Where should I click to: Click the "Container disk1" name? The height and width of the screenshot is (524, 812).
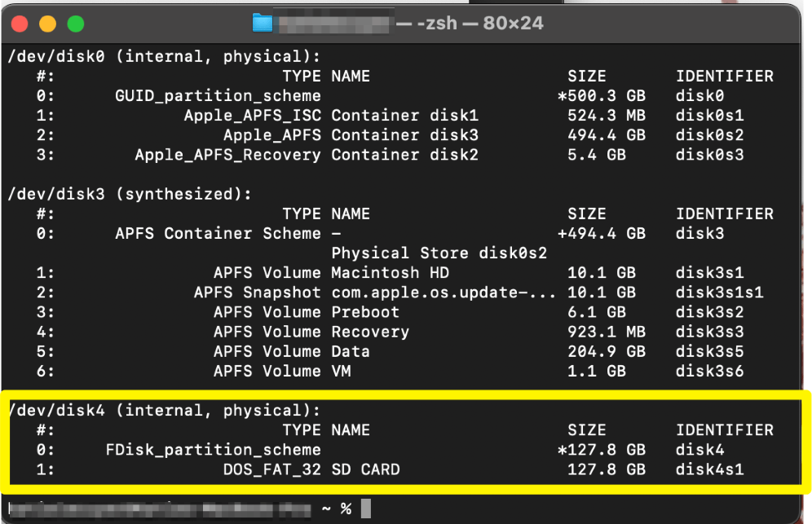405,116
